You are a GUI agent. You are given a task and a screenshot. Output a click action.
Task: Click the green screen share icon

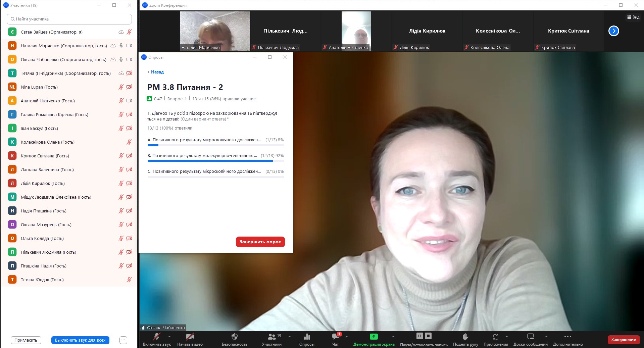[x=374, y=337]
